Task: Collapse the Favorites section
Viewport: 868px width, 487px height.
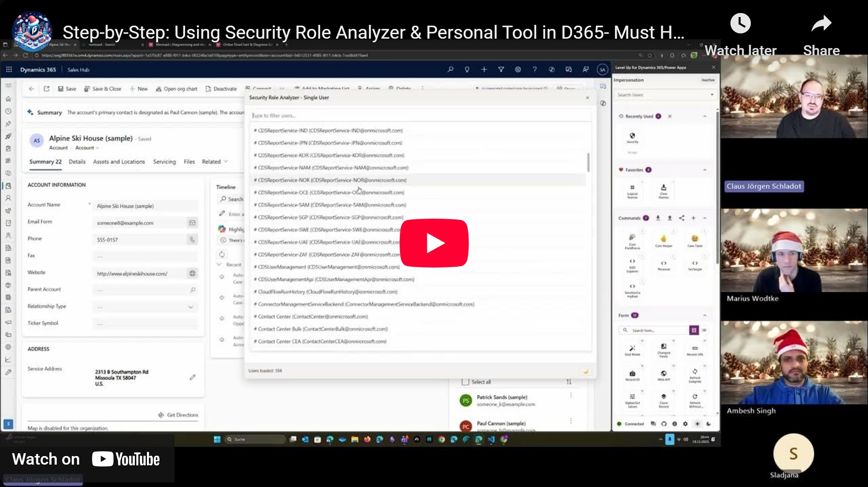Action: pos(704,170)
